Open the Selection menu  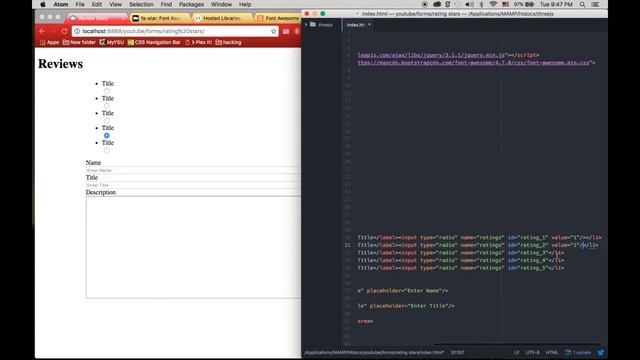click(x=141, y=4)
